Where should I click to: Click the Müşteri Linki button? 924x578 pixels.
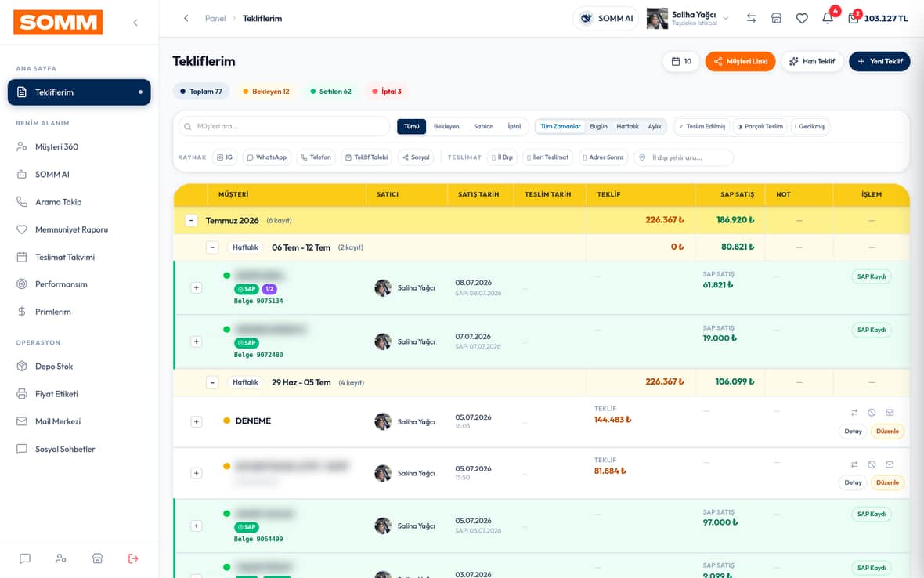(x=740, y=61)
